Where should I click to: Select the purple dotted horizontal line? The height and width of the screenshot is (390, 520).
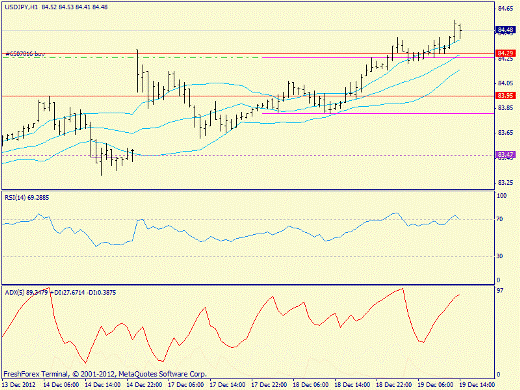pos(248,155)
